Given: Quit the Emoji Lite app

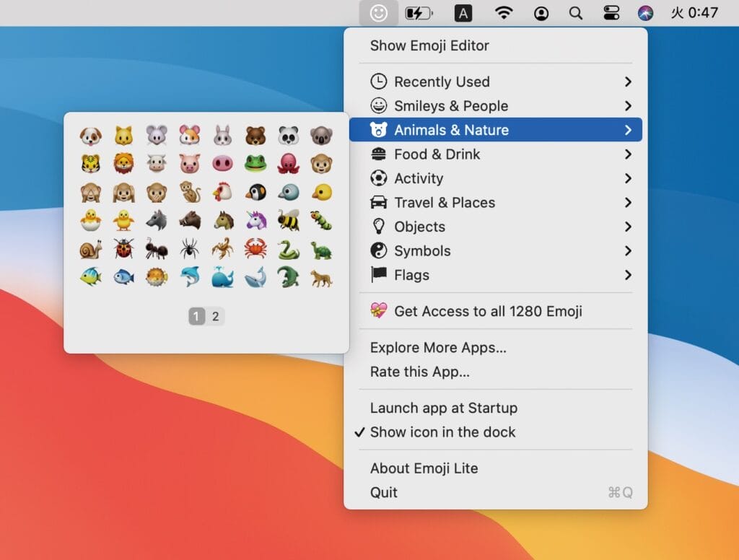Looking at the screenshot, I should point(384,492).
